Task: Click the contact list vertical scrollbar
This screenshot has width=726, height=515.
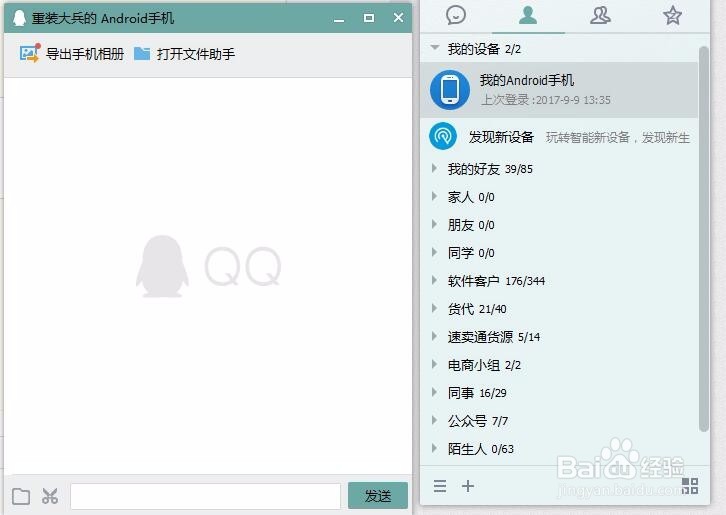Action: tap(704, 239)
